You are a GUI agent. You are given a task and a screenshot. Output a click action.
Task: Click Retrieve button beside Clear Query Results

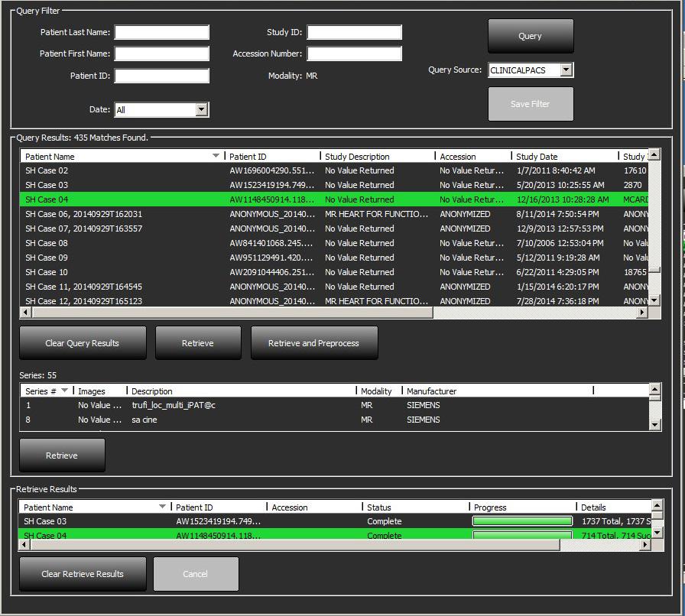tap(198, 343)
